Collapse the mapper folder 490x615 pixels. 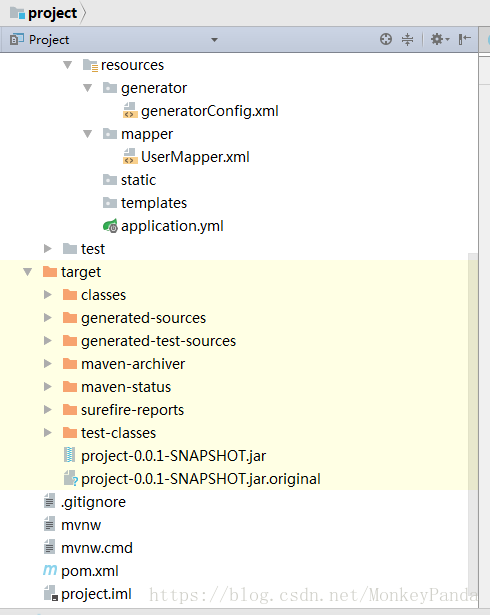(87, 134)
